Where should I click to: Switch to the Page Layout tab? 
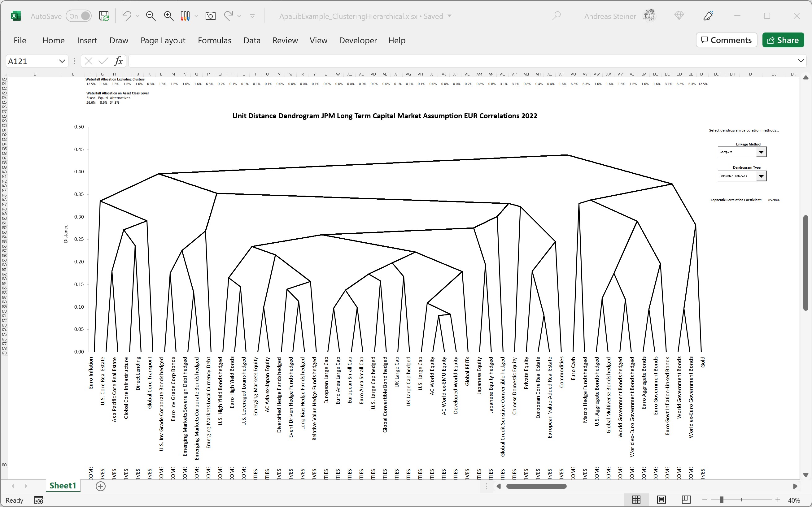pyautogui.click(x=163, y=40)
